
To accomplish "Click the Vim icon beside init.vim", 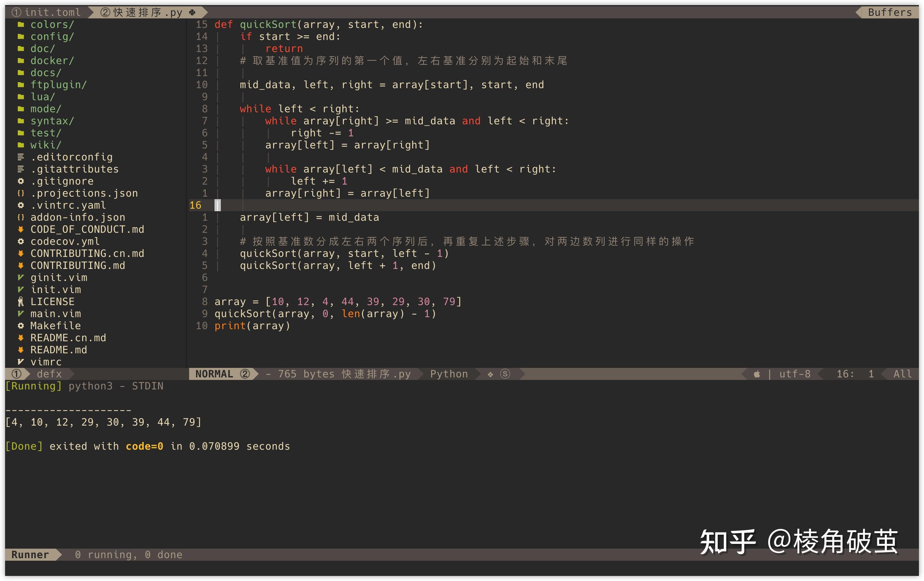I will coord(21,290).
